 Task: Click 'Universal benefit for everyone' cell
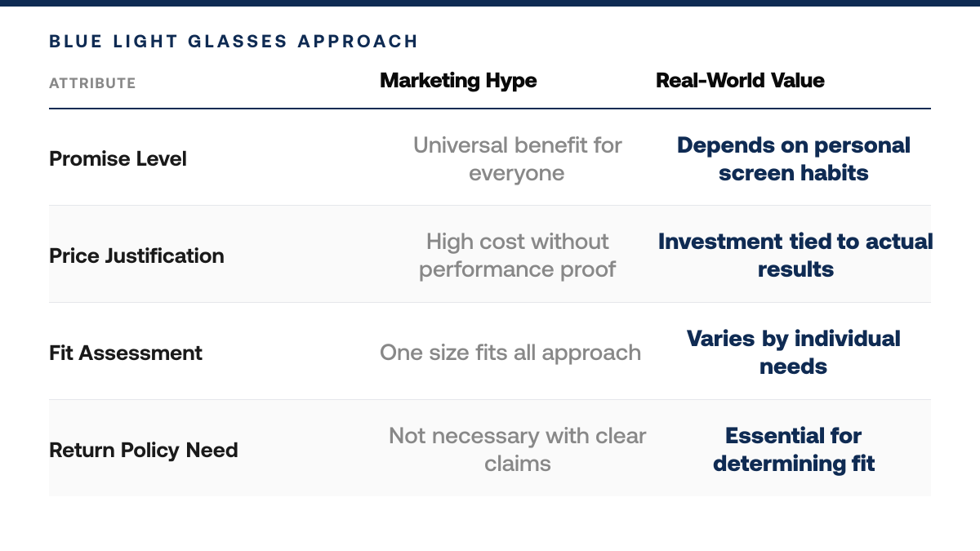coord(517,158)
